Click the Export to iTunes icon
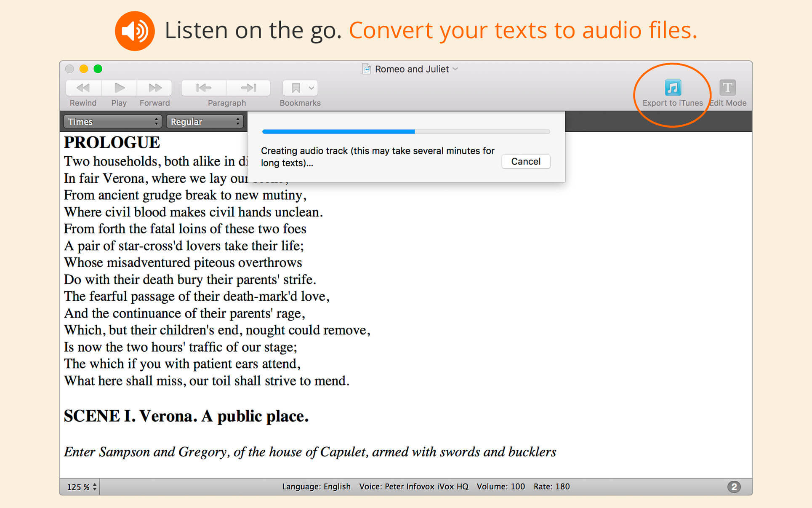 672,88
